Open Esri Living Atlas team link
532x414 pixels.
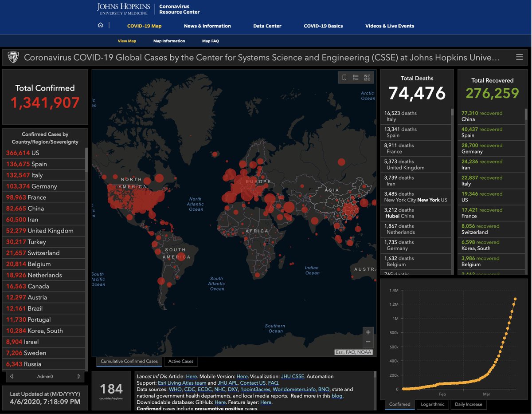click(181, 382)
